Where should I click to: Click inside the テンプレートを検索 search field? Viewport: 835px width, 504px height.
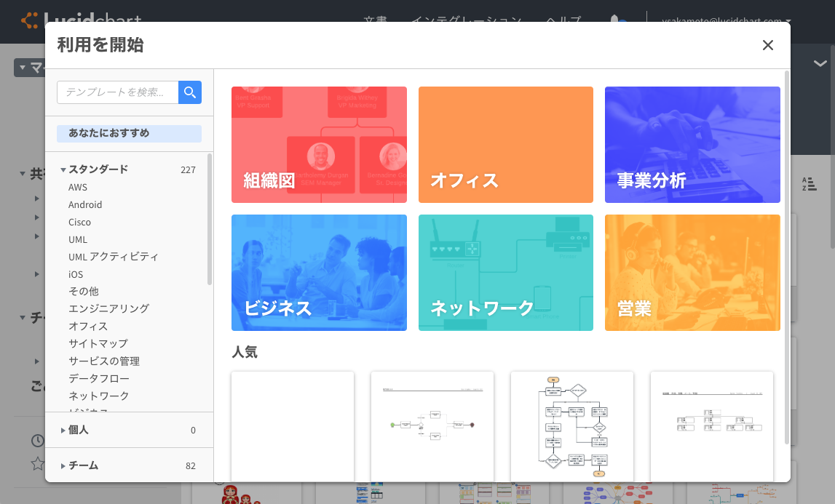[x=116, y=92]
